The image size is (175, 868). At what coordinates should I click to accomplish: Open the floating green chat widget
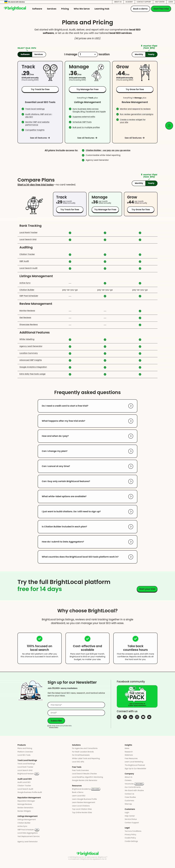[169, 126]
